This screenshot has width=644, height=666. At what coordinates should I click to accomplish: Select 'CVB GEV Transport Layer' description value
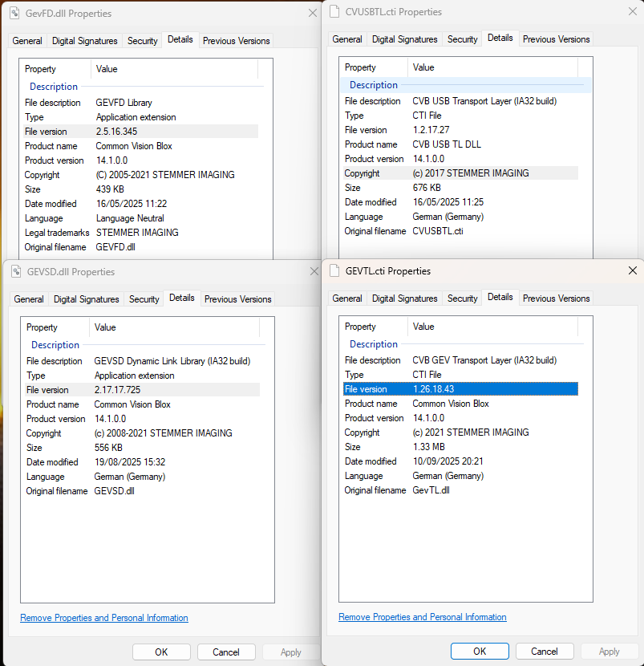coord(484,359)
